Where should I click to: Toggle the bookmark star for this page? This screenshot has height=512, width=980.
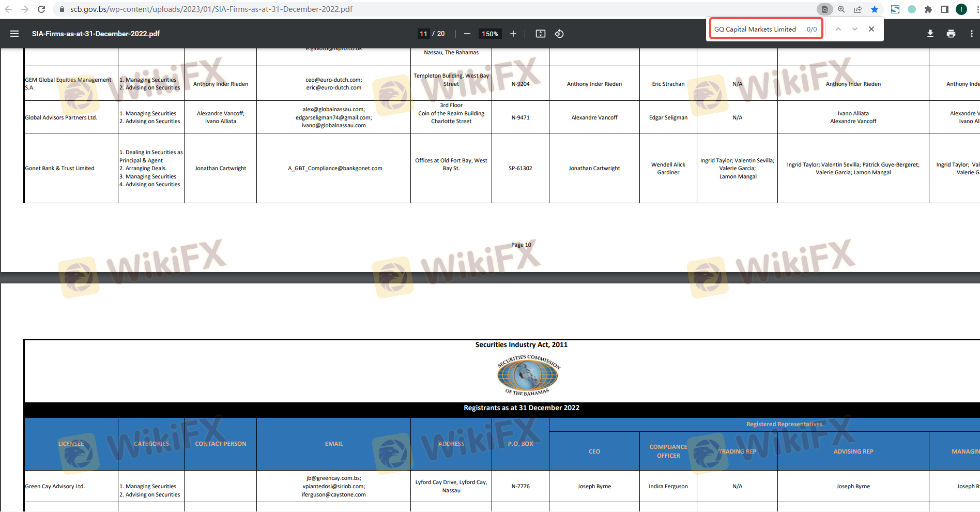[x=875, y=9]
